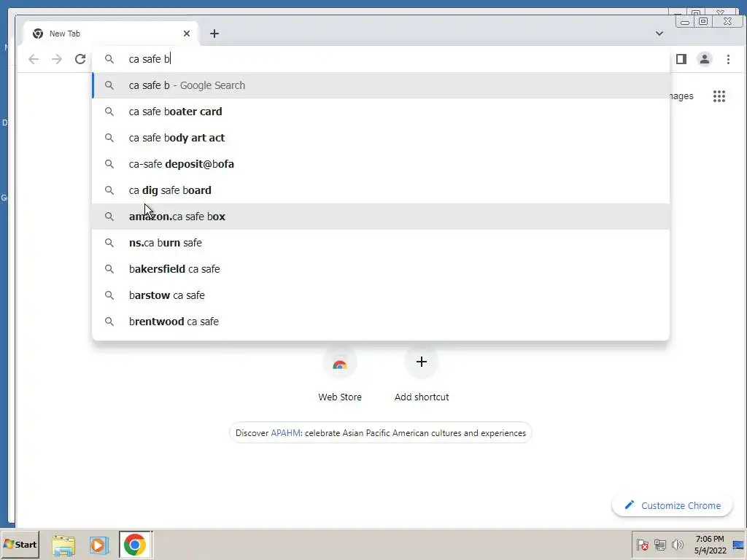This screenshot has width=747, height=560.
Task: Launch Windows Media Player from taskbar
Action: (99, 545)
